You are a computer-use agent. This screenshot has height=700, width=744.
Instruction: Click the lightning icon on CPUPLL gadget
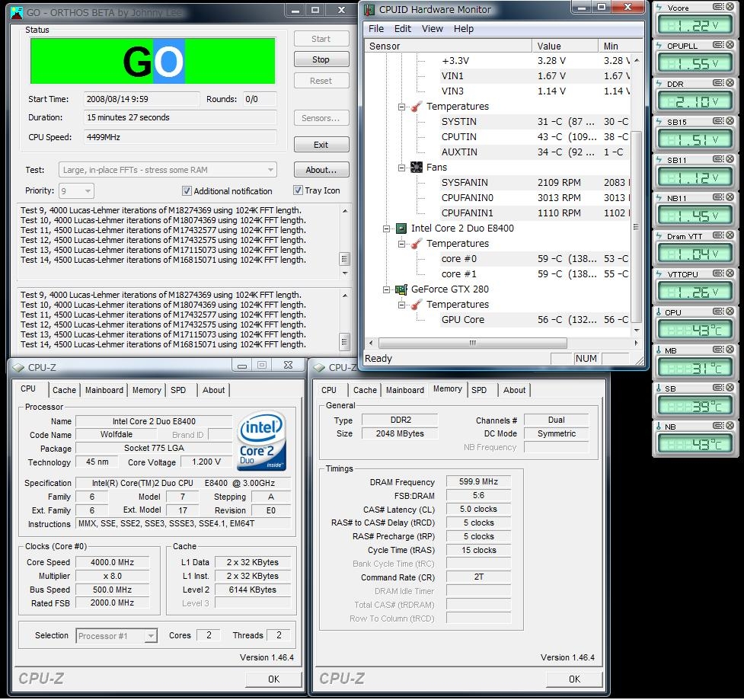pos(659,46)
